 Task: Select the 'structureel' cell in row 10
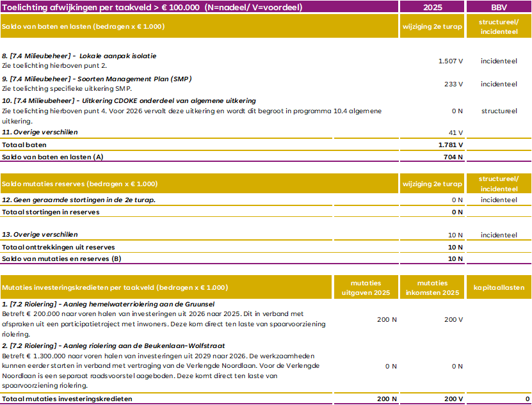coord(499,111)
